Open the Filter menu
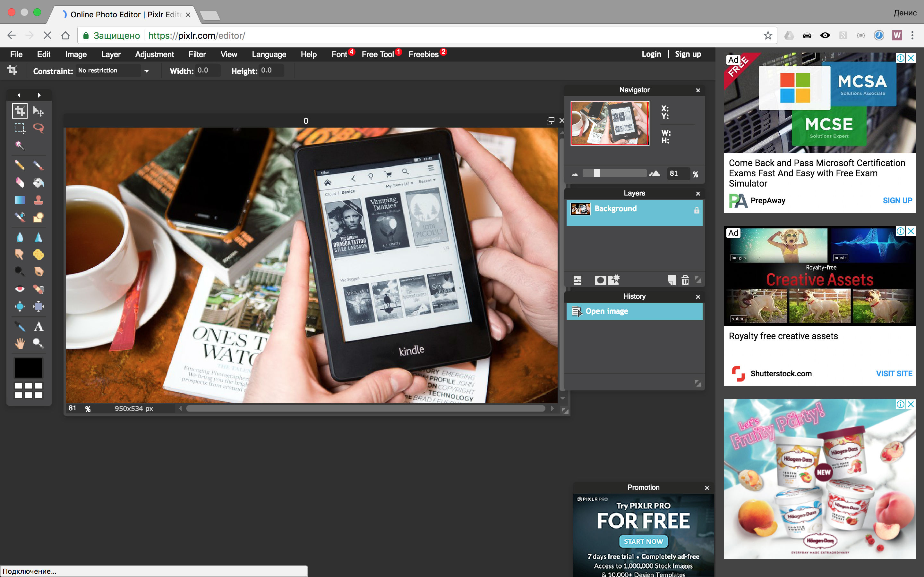The width and height of the screenshot is (924, 577). 198,54
